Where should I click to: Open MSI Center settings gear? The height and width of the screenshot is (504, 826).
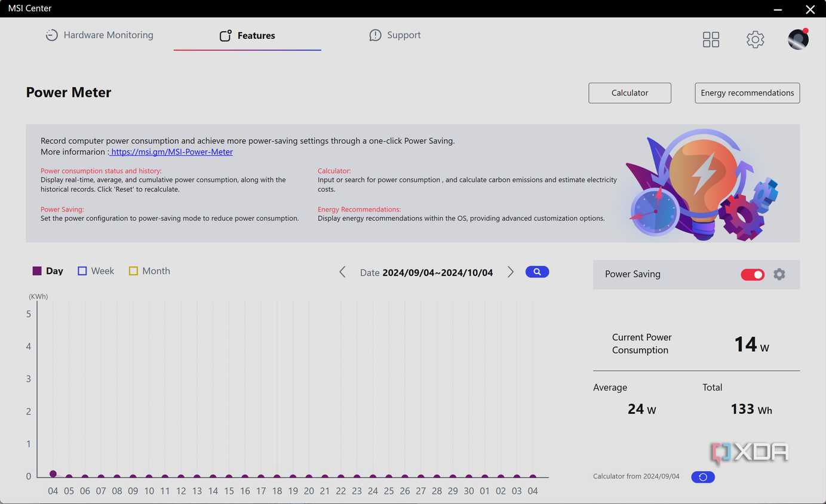point(755,39)
